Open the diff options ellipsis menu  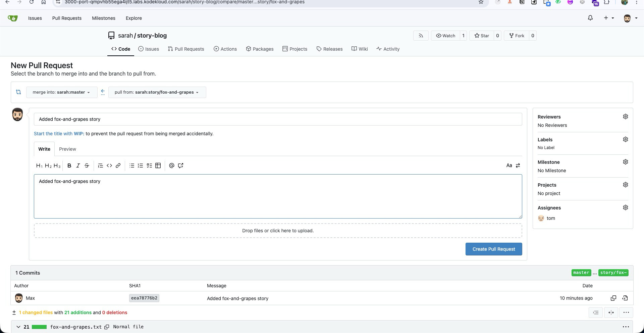click(626, 313)
